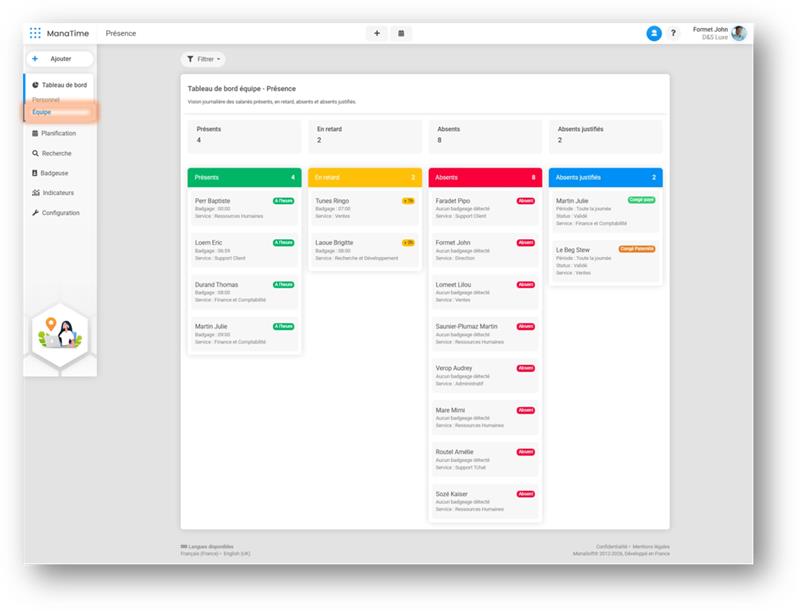Open the Indicateurs sidebar item
This screenshot has height=611, width=800.
tap(53, 193)
